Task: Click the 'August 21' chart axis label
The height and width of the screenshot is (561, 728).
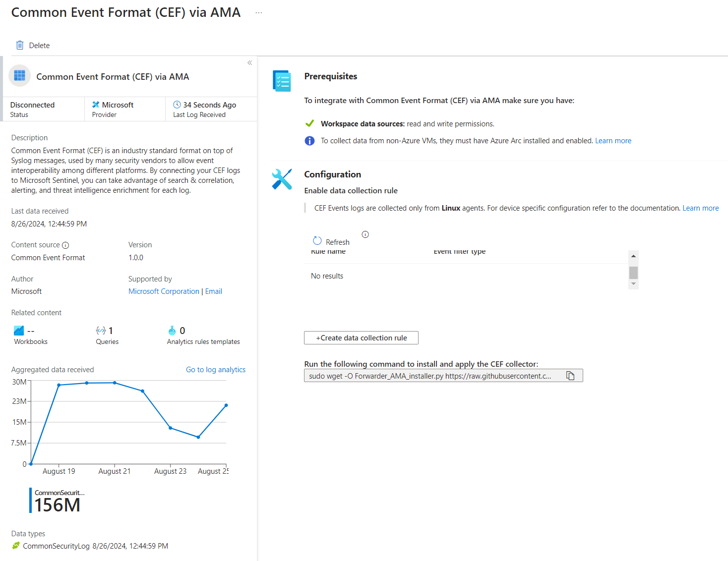Action: coord(115,471)
